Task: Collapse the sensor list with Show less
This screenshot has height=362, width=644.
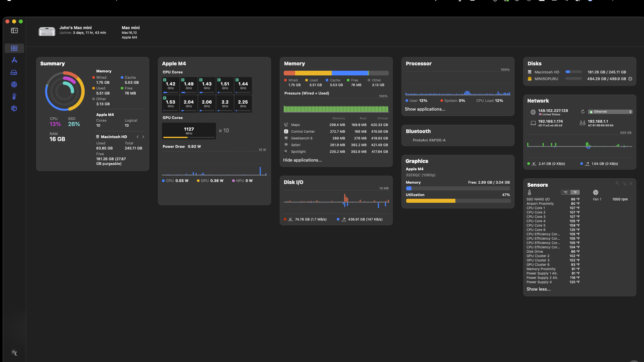Action: [538, 289]
